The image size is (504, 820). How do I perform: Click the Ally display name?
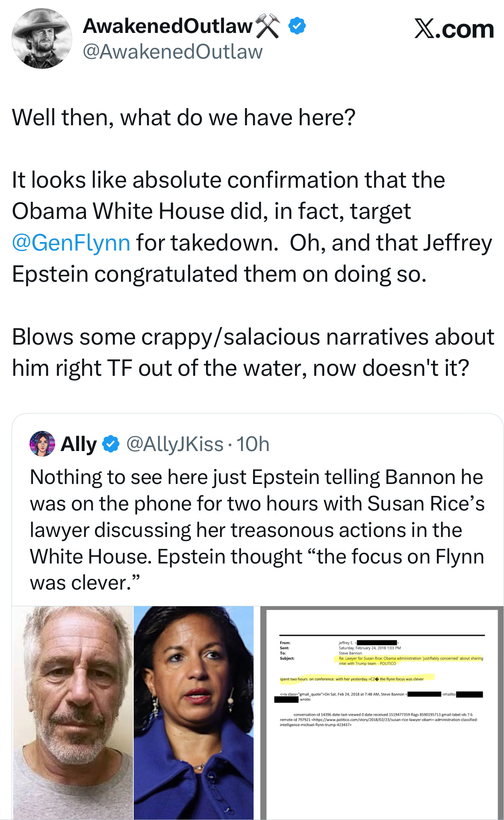point(79,444)
